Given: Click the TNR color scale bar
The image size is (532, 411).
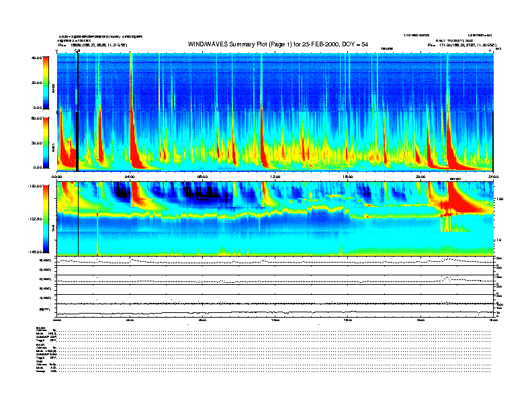Looking at the screenshot, I should [46, 219].
